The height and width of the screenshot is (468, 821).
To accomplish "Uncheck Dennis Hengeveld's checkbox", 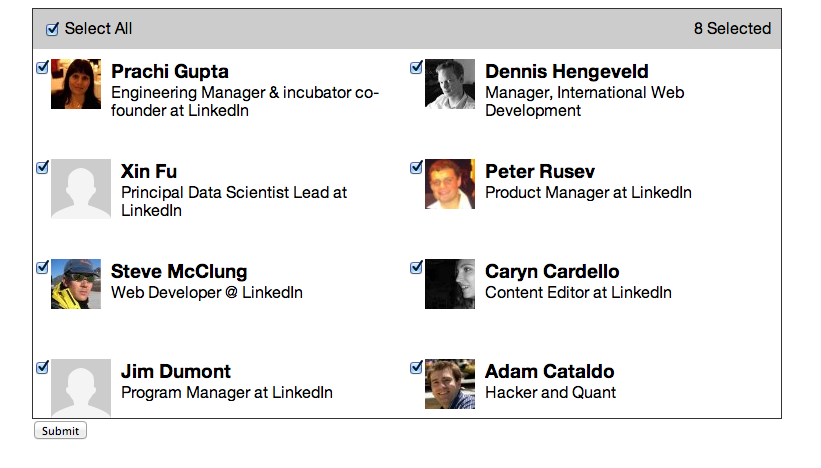I will [x=416, y=68].
